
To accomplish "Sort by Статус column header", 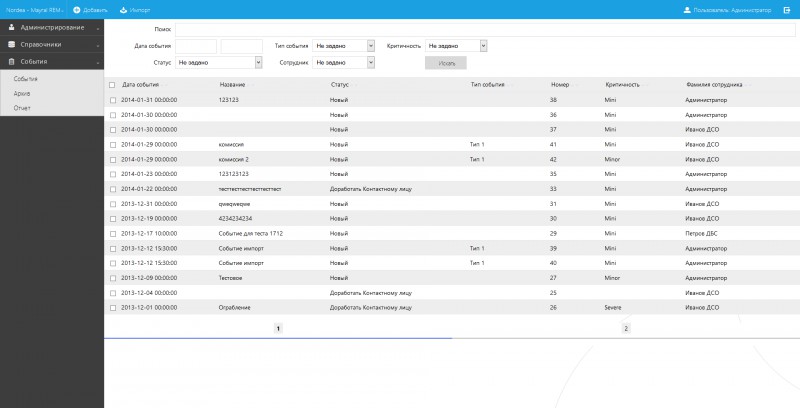I will point(340,85).
